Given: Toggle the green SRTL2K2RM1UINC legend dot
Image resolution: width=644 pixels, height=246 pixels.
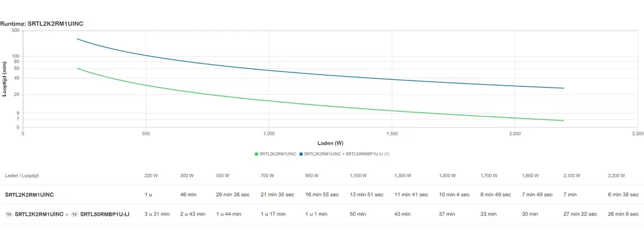Looking at the screenshot, I should (257, 154).
